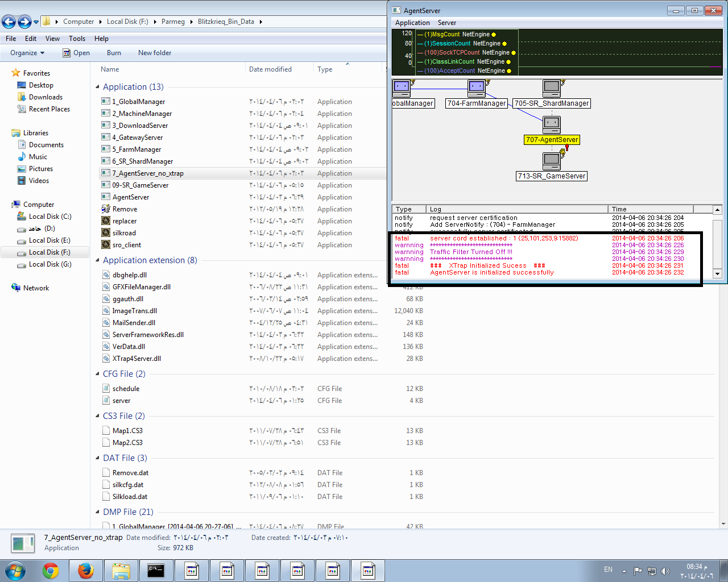Open Firefox from the taskbar
The width and height of the screenshot is (728, 582).
click(86, 571)
